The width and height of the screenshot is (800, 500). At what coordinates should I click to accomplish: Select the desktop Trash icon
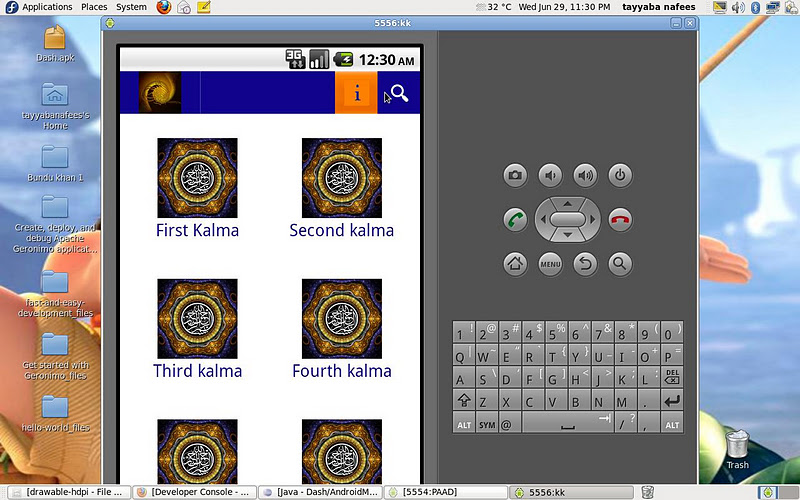738,449
